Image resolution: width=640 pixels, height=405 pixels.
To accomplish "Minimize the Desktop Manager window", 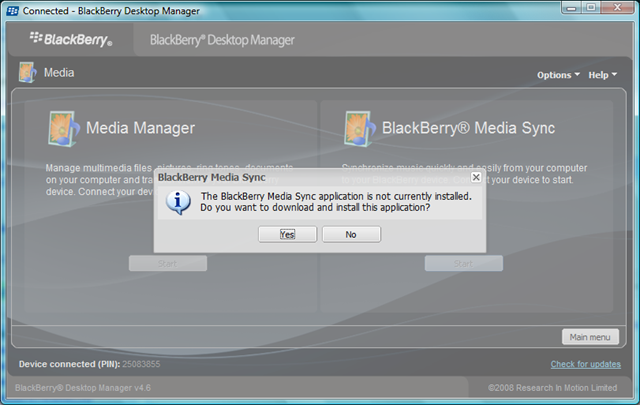I will click(571, 8).
